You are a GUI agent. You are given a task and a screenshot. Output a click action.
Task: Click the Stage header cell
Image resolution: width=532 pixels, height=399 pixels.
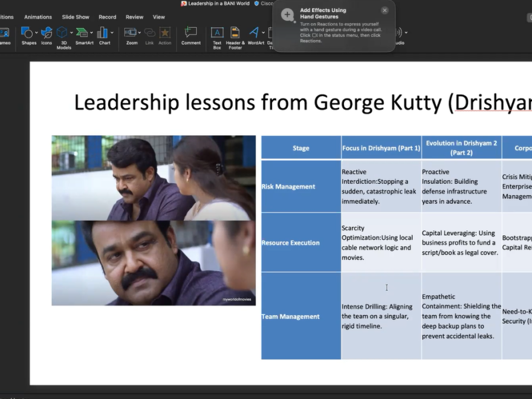pyautogui.click(x=301, y=148)
